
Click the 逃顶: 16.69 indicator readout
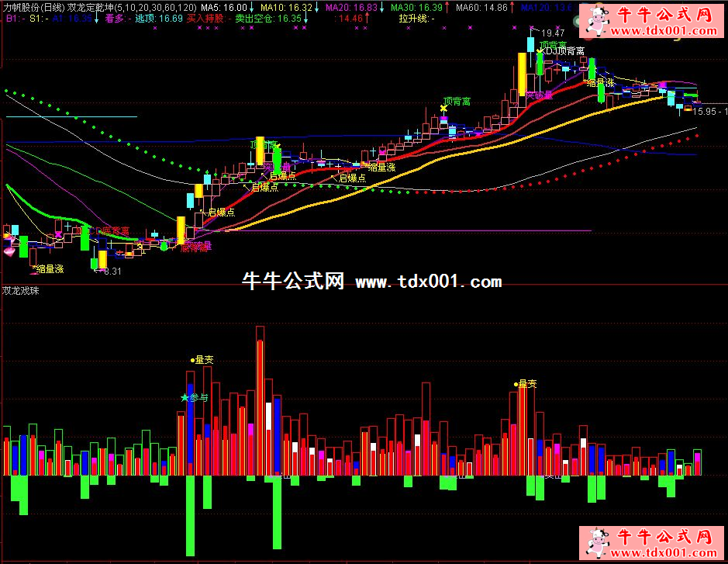[x=159, y=17]
